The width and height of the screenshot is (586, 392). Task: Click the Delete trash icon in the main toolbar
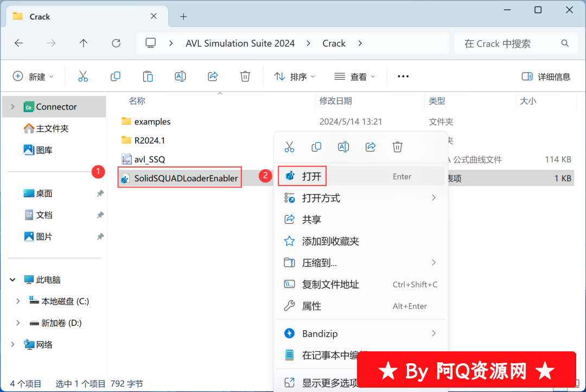245,76
